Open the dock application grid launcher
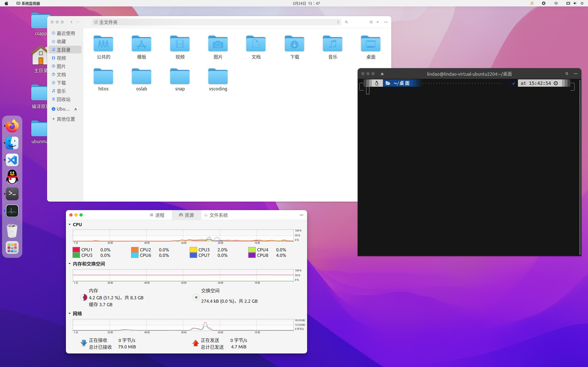The image size is (588, 367). (x=12, y=247)
